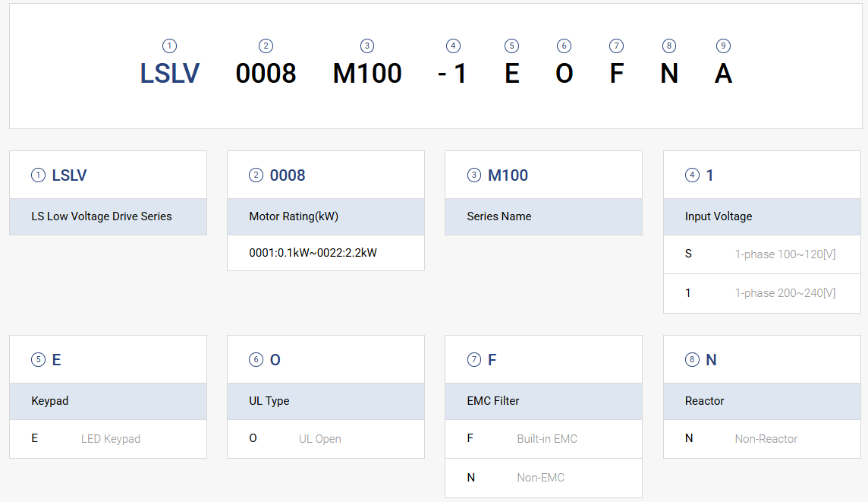This screenshot has width=868, height=502.
Task: Click the circled 1 above LSLV
Action: tap(169, 46)
